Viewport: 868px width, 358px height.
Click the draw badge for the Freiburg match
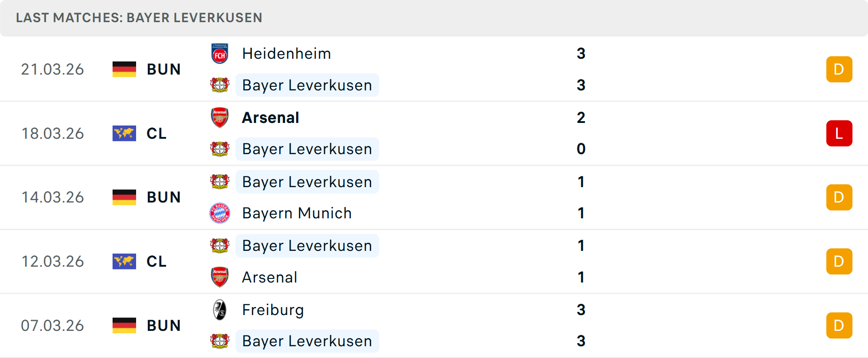(839, 325)
